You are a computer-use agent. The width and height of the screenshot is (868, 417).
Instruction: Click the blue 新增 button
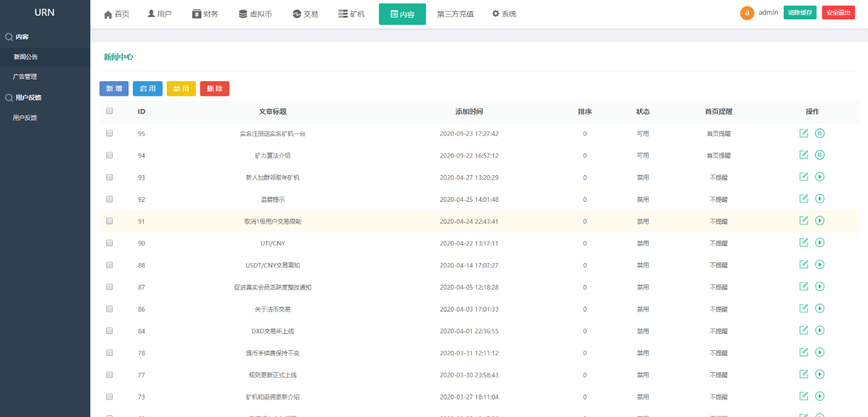114,89
